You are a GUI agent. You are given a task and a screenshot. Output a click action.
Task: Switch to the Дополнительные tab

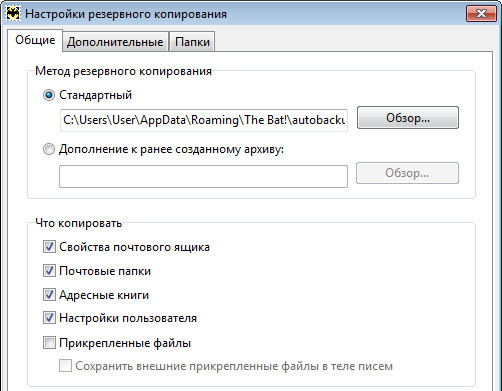click(115, 42)
